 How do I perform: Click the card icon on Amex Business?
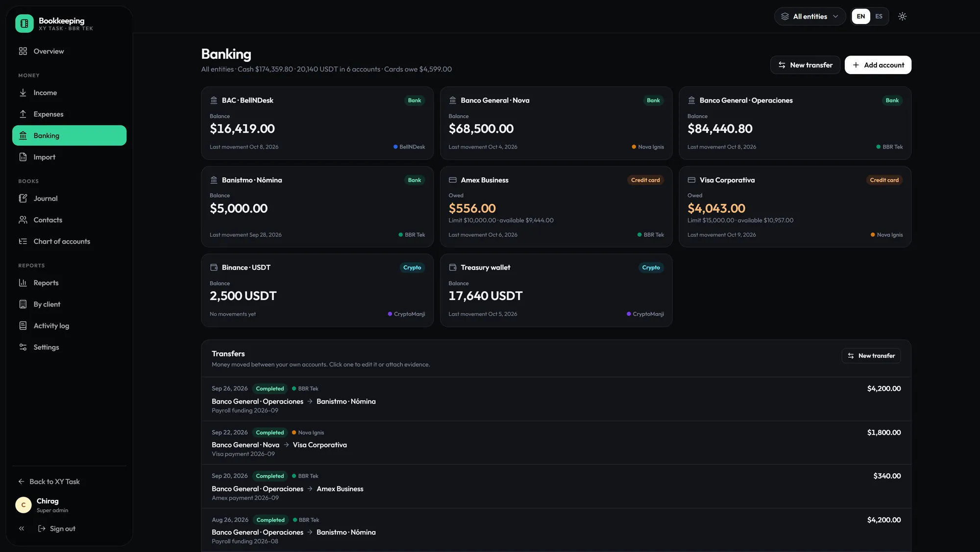(453, 180)
